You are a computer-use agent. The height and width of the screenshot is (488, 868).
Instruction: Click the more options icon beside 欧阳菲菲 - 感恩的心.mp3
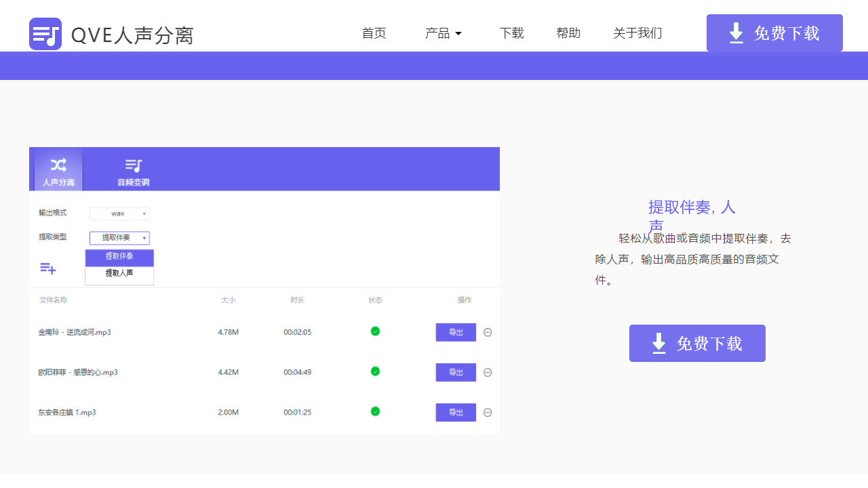point(488,372)
